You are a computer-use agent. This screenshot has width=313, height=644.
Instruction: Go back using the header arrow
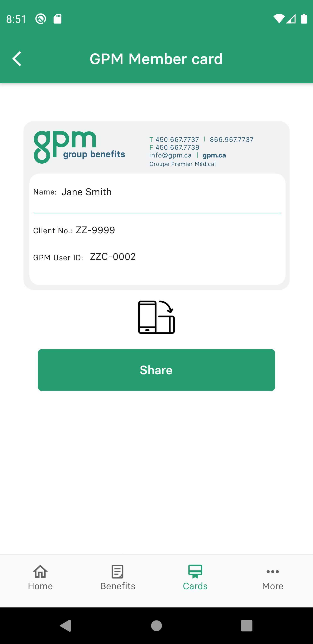tap(17, 59)
